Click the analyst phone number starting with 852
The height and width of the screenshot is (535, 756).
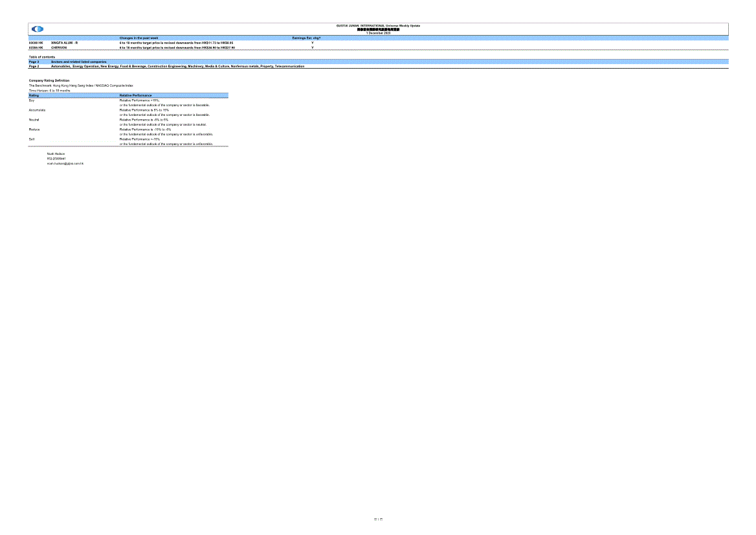pyautogui.click(x=56, y=159)
